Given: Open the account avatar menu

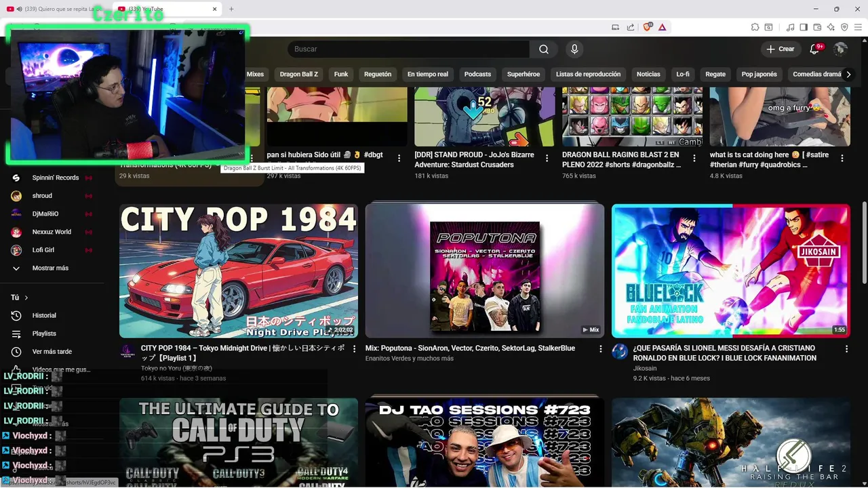Looking at the screenshot, I should point(840,49).
